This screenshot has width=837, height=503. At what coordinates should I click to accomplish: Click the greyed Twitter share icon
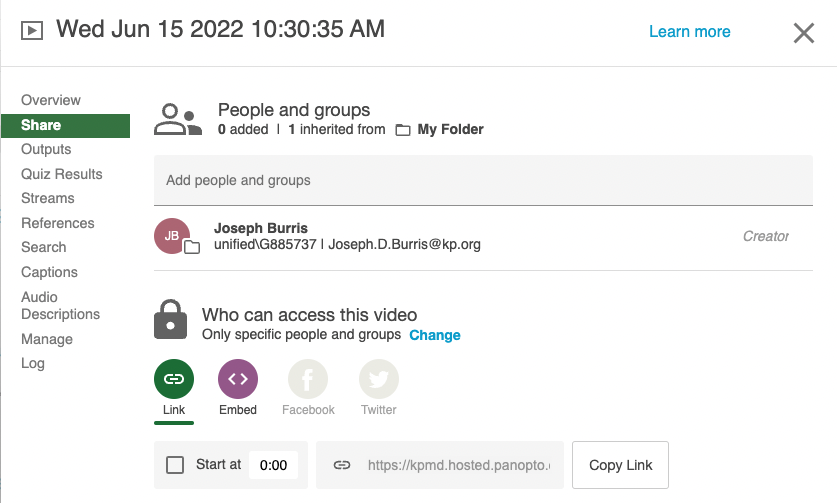pos(378,379)
